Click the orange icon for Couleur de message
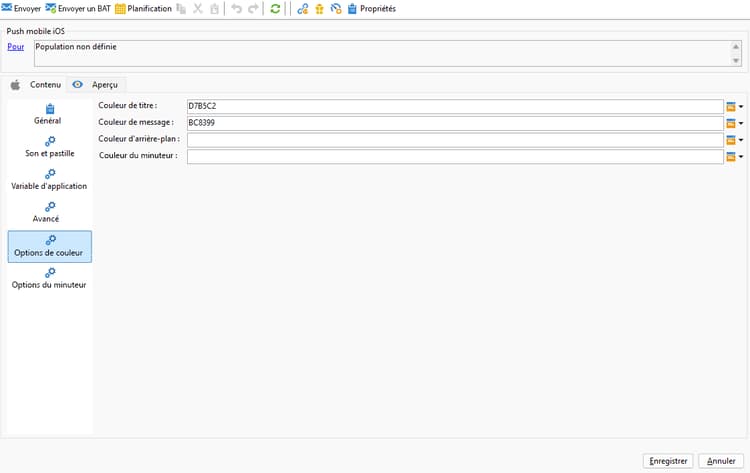The width and height of the screenshot is (750, 473). [731, 123]
